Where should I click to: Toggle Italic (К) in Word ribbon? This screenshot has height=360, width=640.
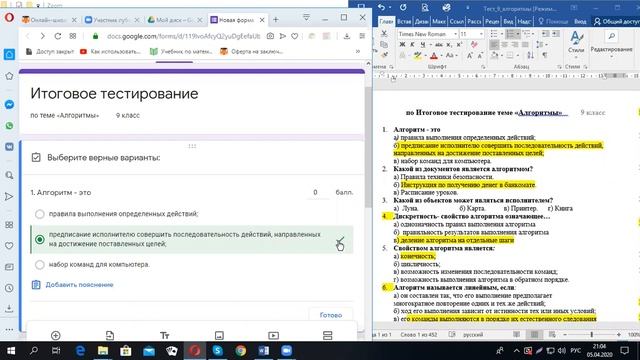(x=412, y=44)
